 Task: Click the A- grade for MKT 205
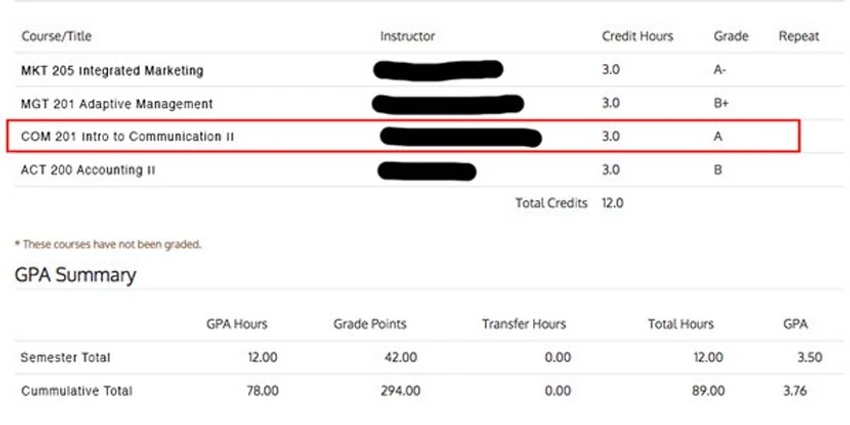[x=720, y=70]
